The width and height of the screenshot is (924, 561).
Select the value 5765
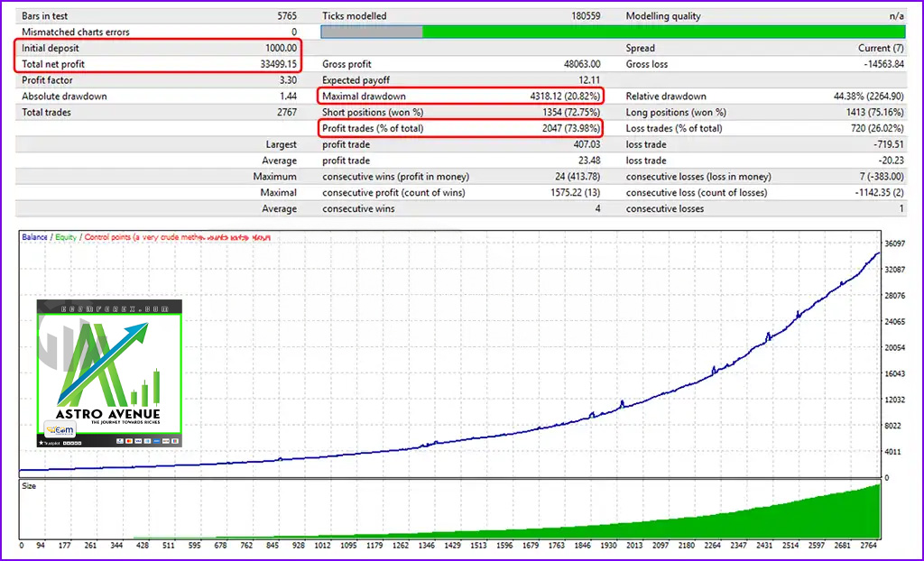tap(287, 16)
